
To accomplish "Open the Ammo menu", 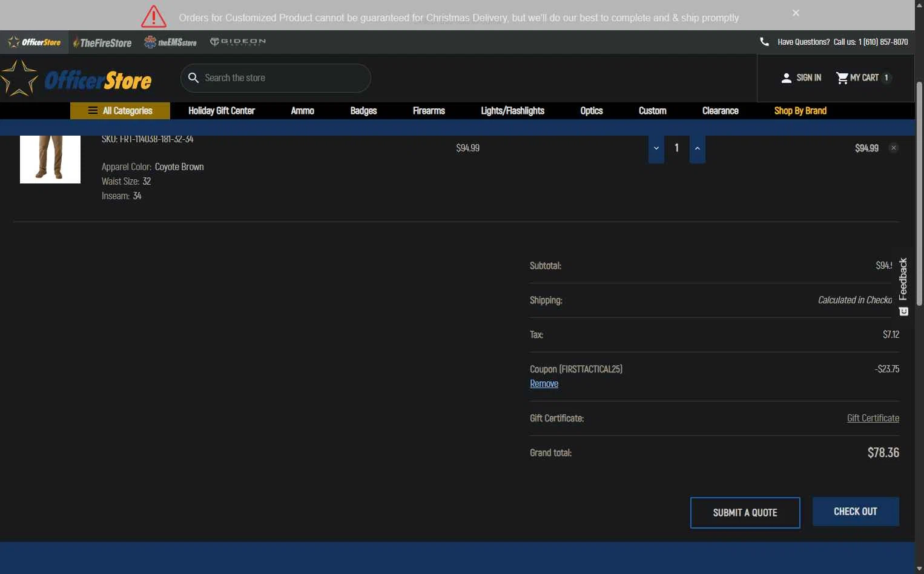I will click(x=302, y=111).
